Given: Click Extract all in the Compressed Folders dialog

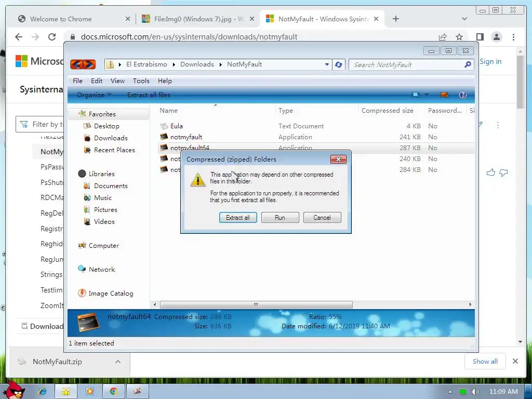Looking at the screenshot, I should (238, 218).
